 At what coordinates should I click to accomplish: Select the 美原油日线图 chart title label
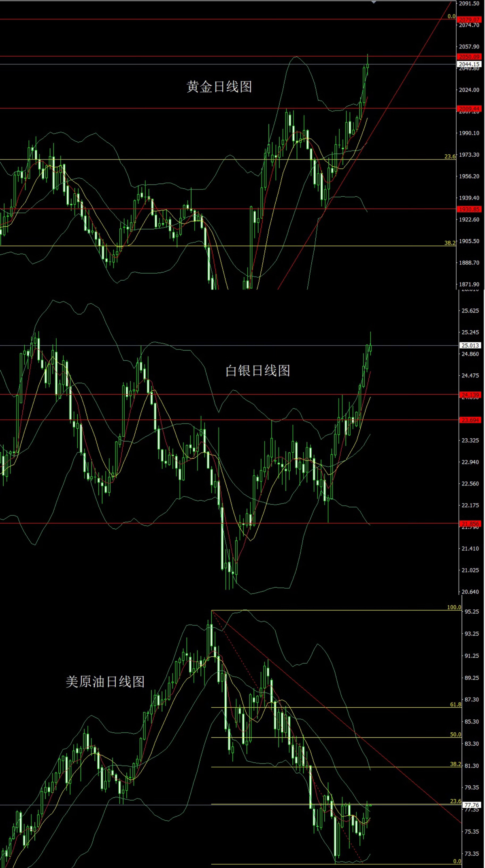point(105,682)
